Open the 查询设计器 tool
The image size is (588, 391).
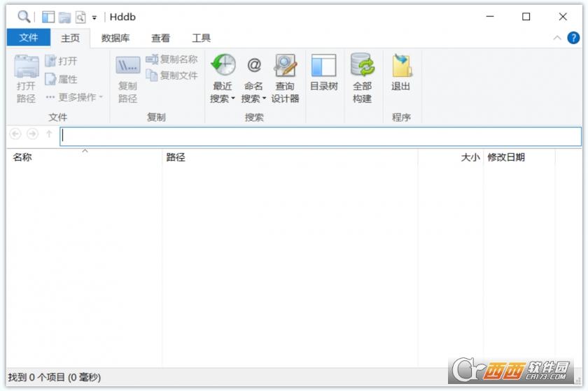click(x=285, y=79)
